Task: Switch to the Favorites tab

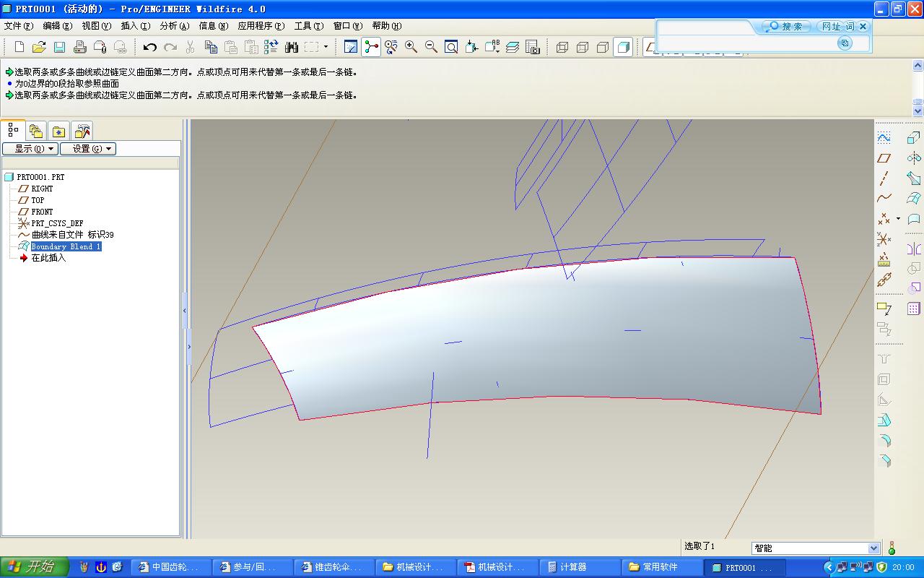Action: 59,131
